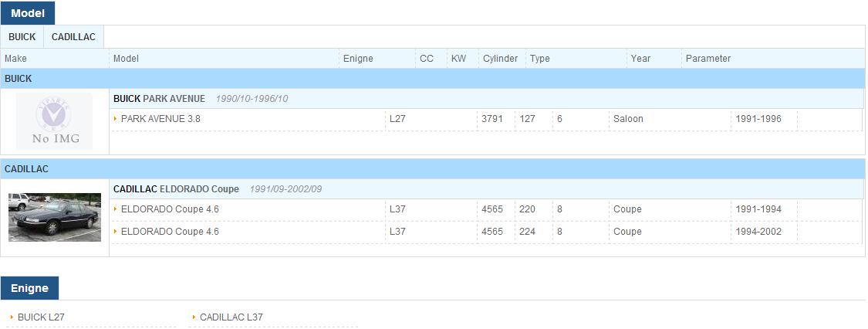
Task: Click Coupe type in the 1994-2002 row
Action: tap(628, 232)
